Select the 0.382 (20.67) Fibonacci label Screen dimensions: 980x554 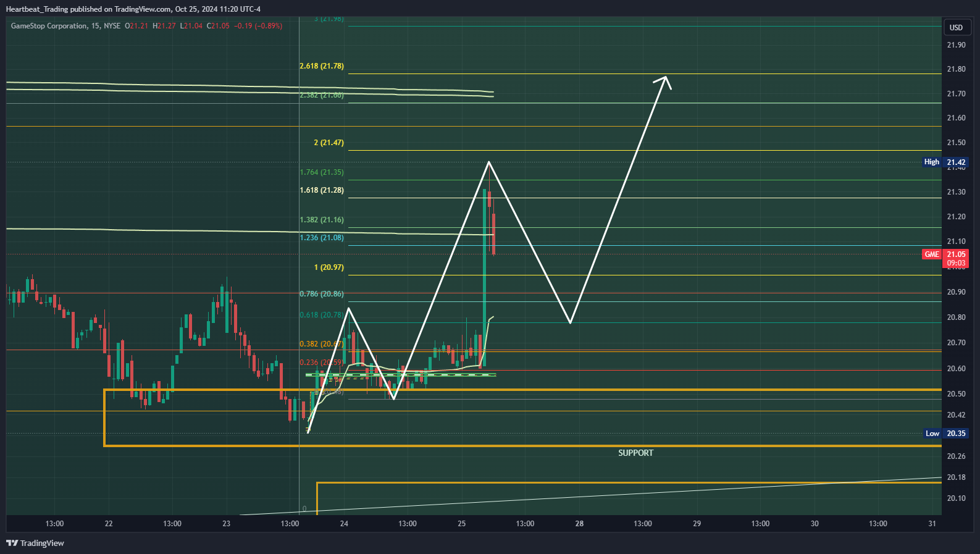tap(322, 344)
